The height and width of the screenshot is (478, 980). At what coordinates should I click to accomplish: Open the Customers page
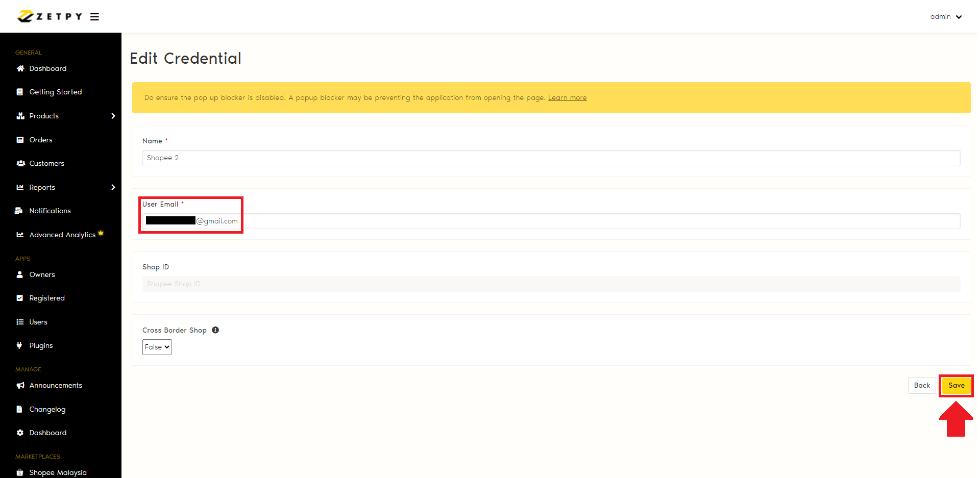[47, 163]
